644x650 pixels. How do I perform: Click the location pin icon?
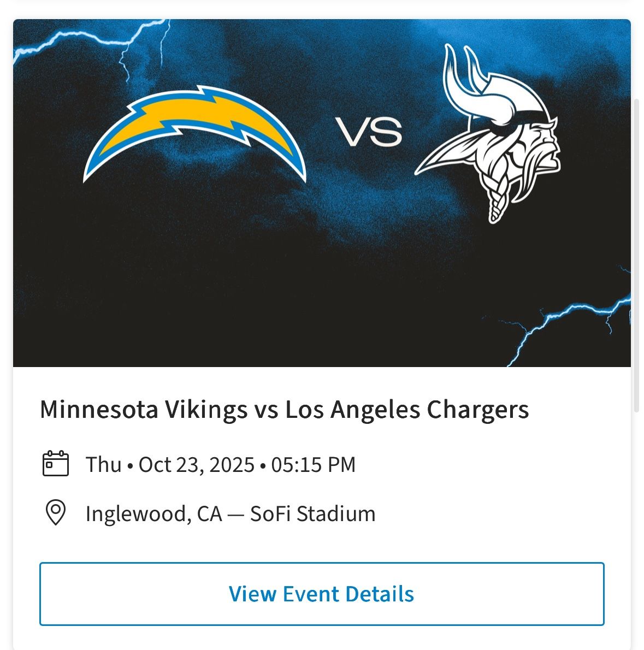(x=55, y=513)
